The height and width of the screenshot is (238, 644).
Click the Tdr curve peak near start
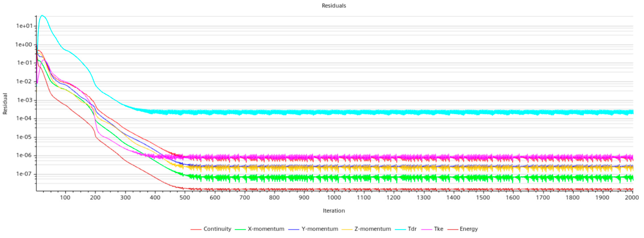point(42,16)
